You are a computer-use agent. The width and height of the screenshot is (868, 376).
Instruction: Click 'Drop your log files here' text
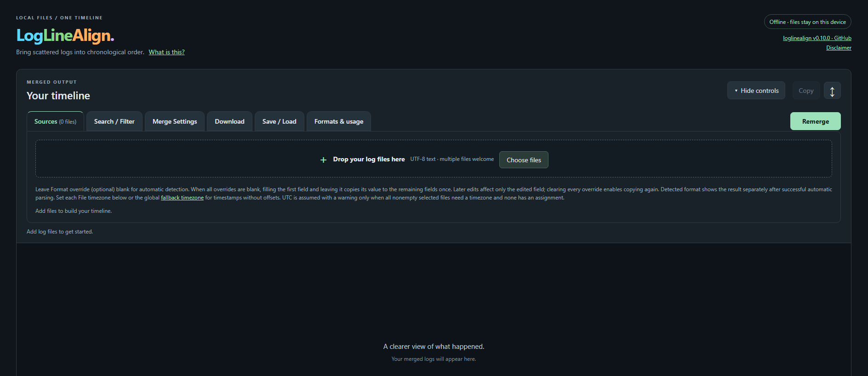tap(369, 159)
